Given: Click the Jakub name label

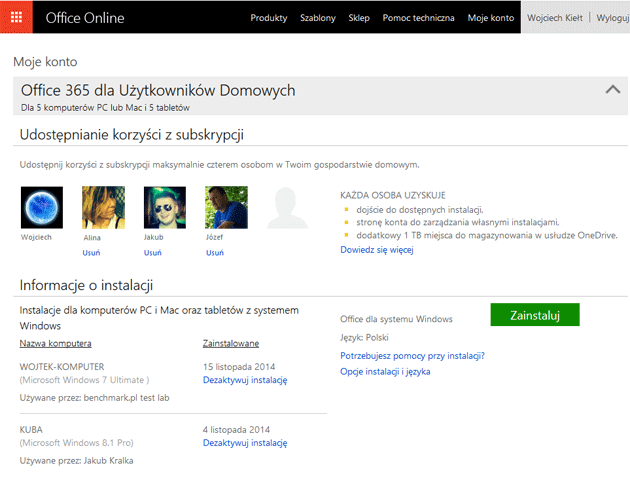Looking at the screenshot, I should click(x=153, y=237).
